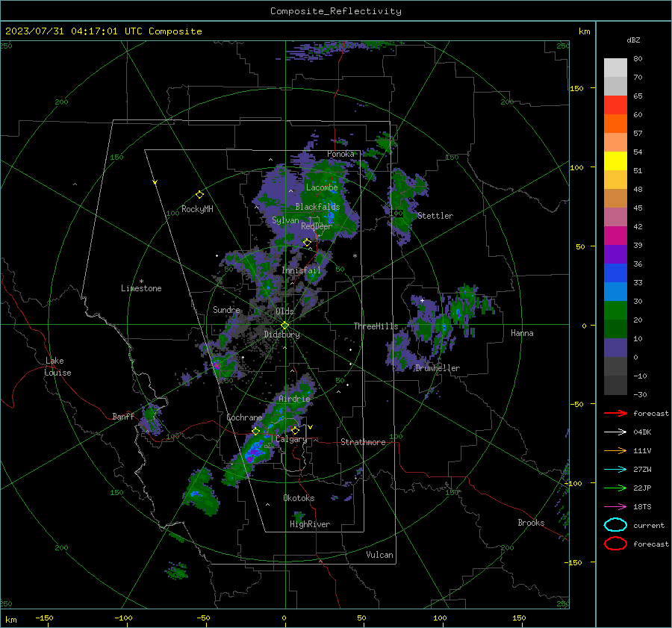The height and width of the screenshot is (628, 672).
Task: Click the Hanna city label
Action: point(522,333)
